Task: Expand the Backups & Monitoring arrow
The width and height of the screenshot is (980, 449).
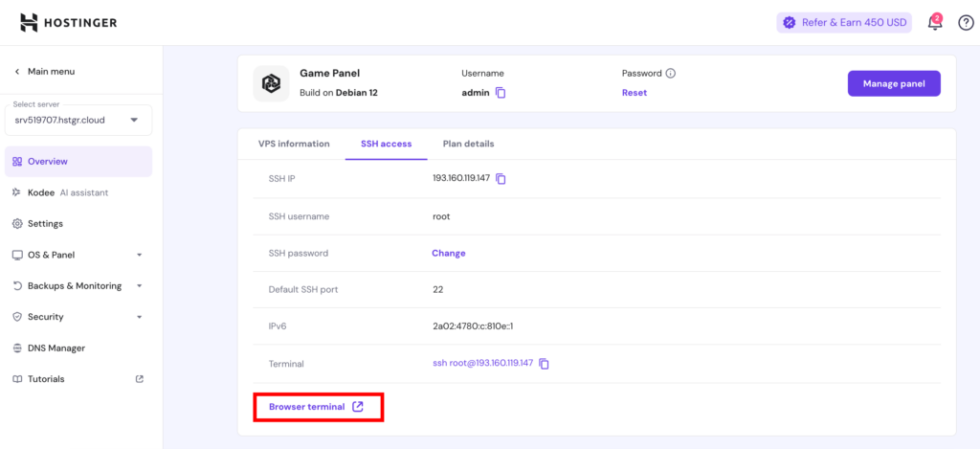Action: pos(140,286)
